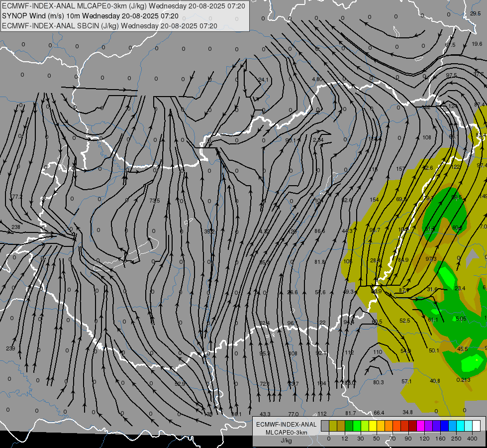Click the 'SYNOP Wind (m/s) 10m' title line
The height and width of the screenshot is (448, 487).
(90, 16)
